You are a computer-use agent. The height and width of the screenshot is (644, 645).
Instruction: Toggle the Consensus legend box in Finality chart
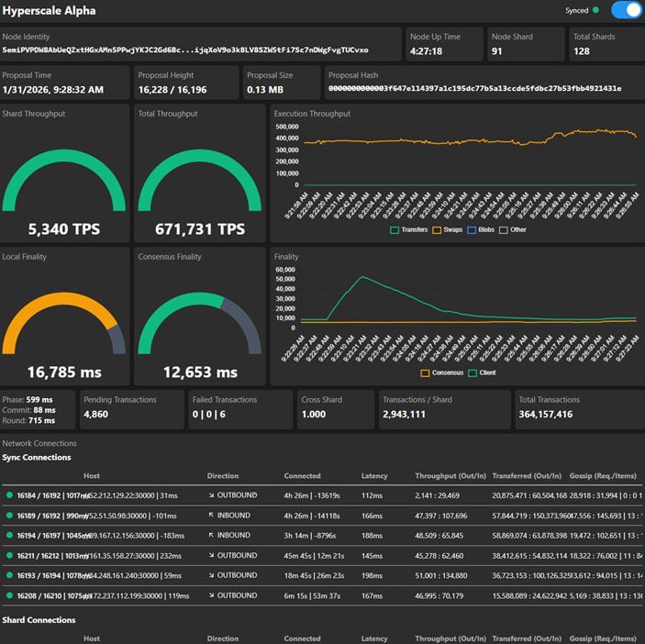click(425, 373)
